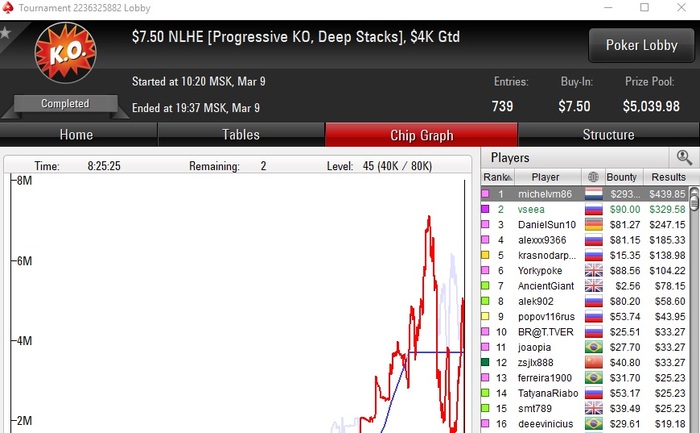Viewport: 700px width, 433px height.
Task: Open the Structure tab
Action: coord(608,135)
